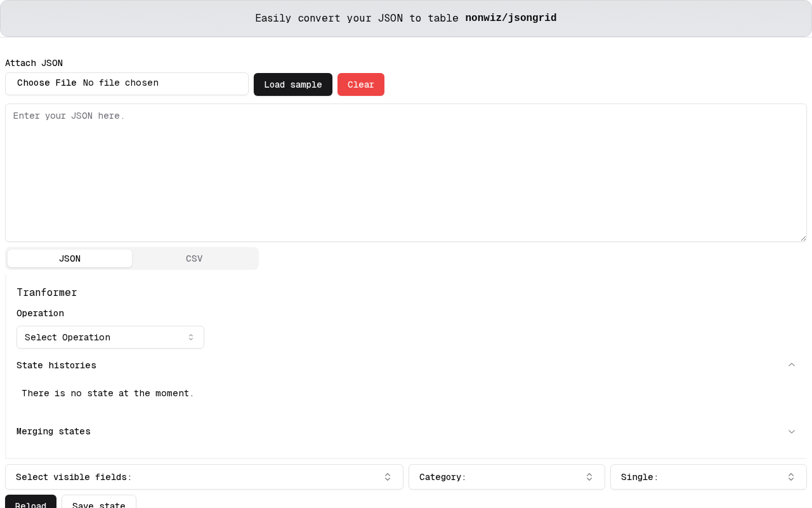This screenshot has width=812, height=508.
Task: Click the textarea resize handle corner
Action: coord(803,238)
